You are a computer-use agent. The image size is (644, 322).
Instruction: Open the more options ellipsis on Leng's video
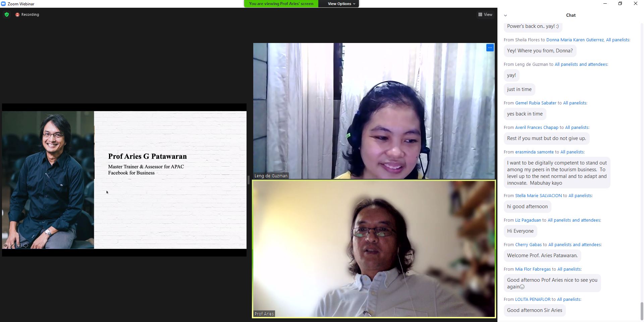point(490,48)
